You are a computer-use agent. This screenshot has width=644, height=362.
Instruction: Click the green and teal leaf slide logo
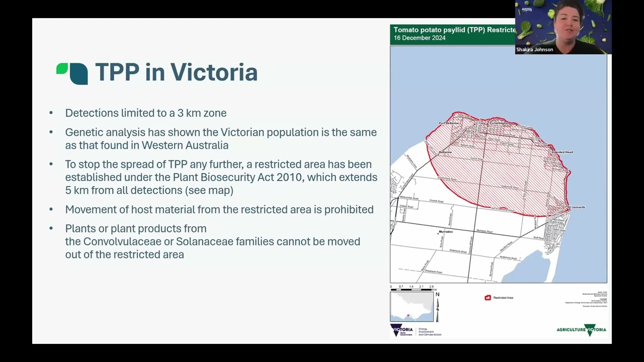pos(72,73)
